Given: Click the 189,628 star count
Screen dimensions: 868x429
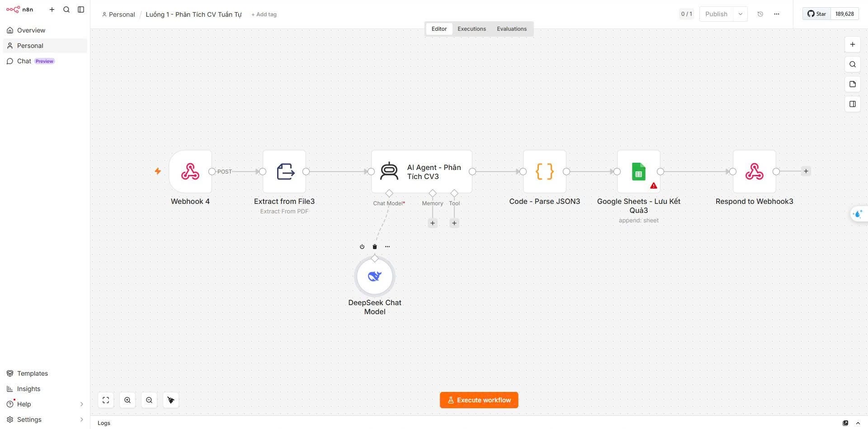Looking at the screenshot, I should (x=844, y=14).
